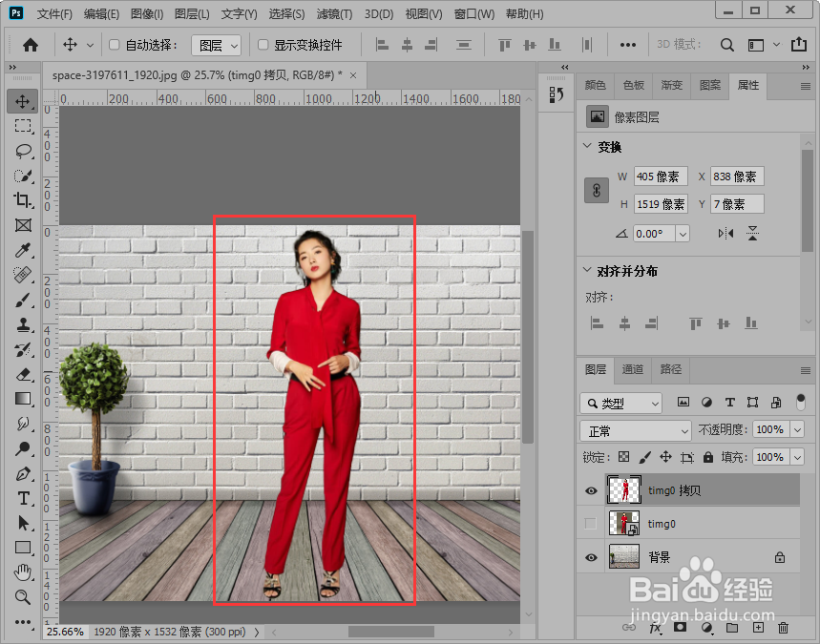
Task: Click the horizontal canvas scrollbar
Action: (x=391, y=632)
